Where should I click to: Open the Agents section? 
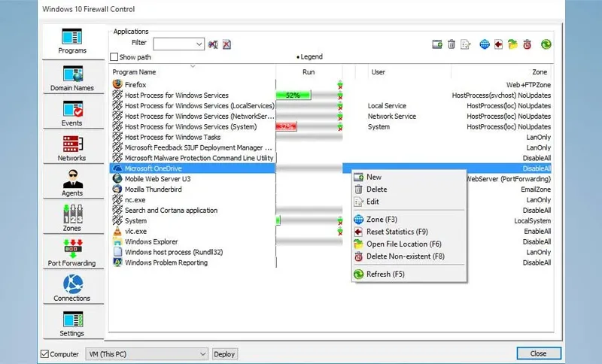tap(72, 183)
